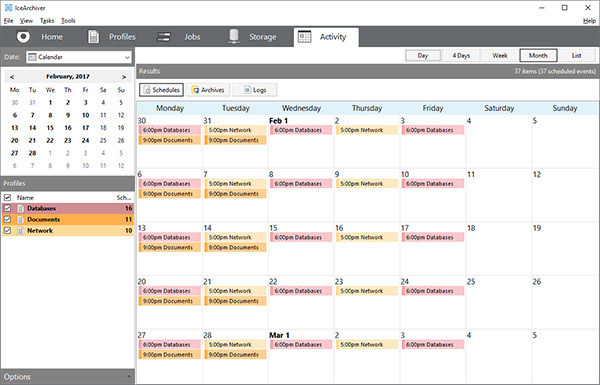The width and height of the screenshot is (600, 385).
Task: Open the Tools menu
Action: 68,21
